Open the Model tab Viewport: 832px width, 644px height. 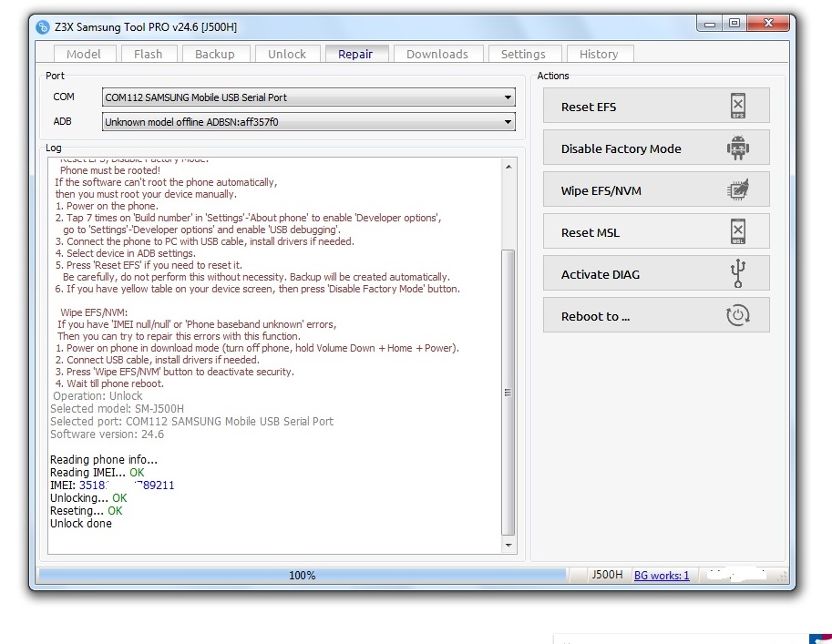(x=83, y=54)
